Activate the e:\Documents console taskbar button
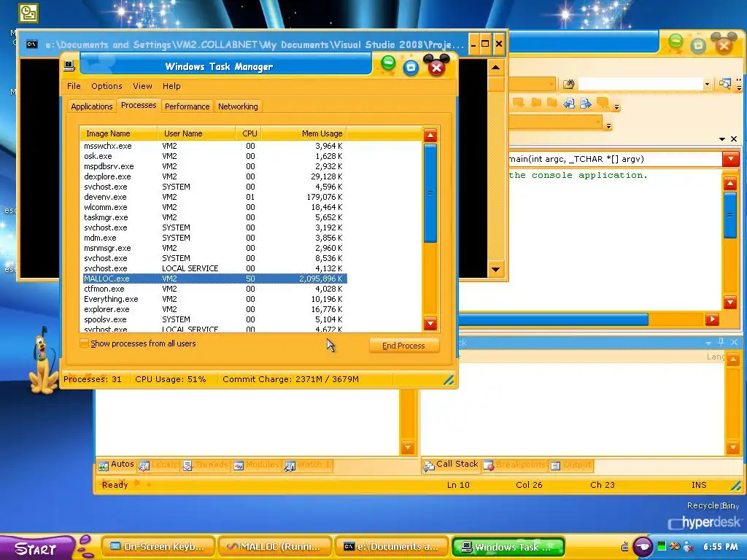The image size is (747, 560). pyautogui.click(x=391, y=547)
